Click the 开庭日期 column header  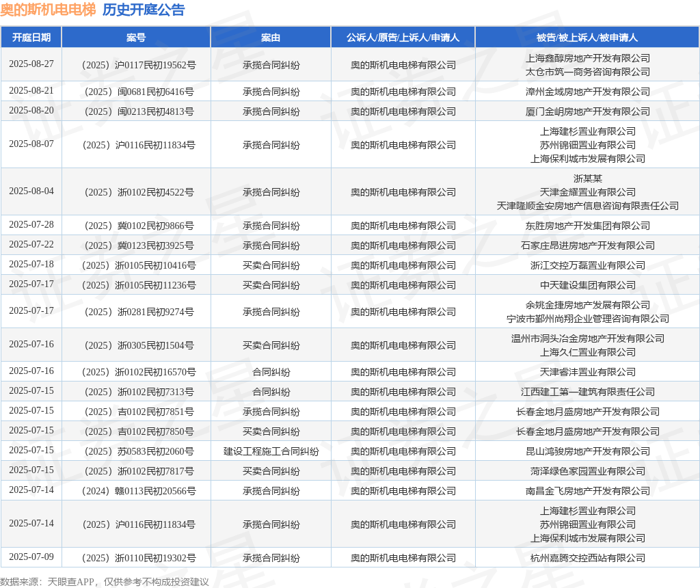[31, 38]
